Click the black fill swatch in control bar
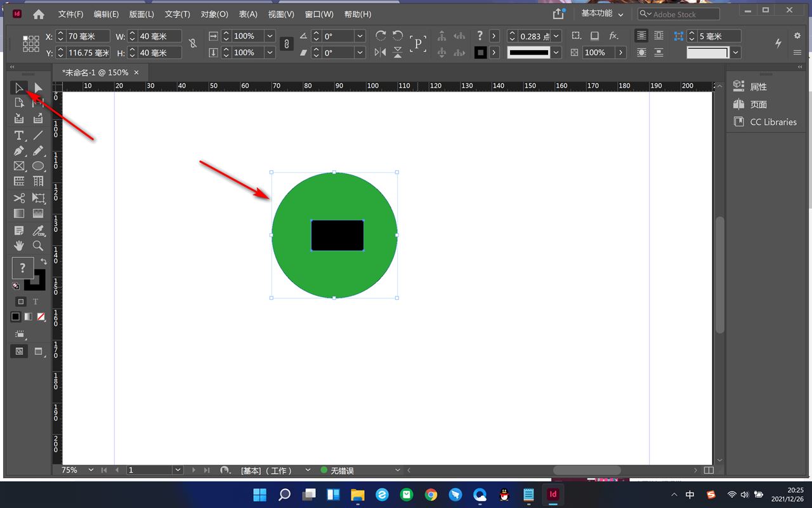Screen dimensions: 812x508 click(x=480, y=53)
